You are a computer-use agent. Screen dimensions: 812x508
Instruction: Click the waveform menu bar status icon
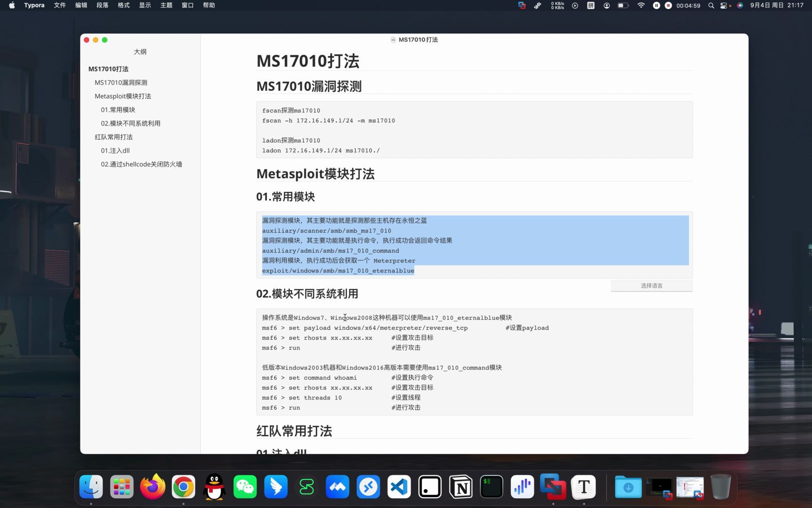[x=538, y=5]
